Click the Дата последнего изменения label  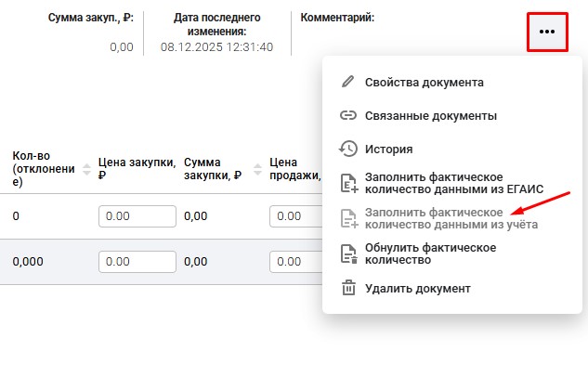[216, 24]
